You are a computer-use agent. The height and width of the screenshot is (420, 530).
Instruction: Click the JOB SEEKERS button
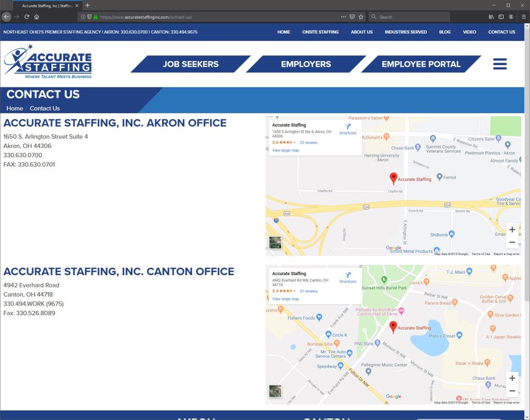click(190, 64)
